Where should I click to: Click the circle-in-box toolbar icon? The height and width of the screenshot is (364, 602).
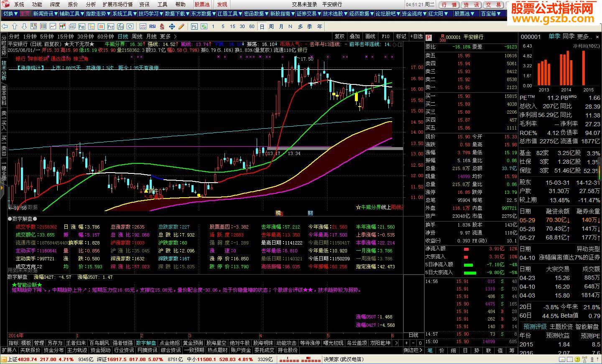point(130,26)
